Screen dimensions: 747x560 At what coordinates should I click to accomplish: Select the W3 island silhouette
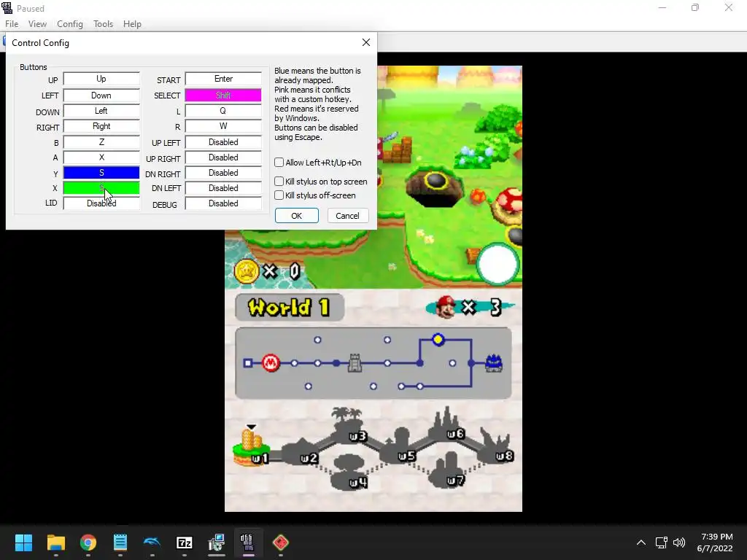click(350, 426)
